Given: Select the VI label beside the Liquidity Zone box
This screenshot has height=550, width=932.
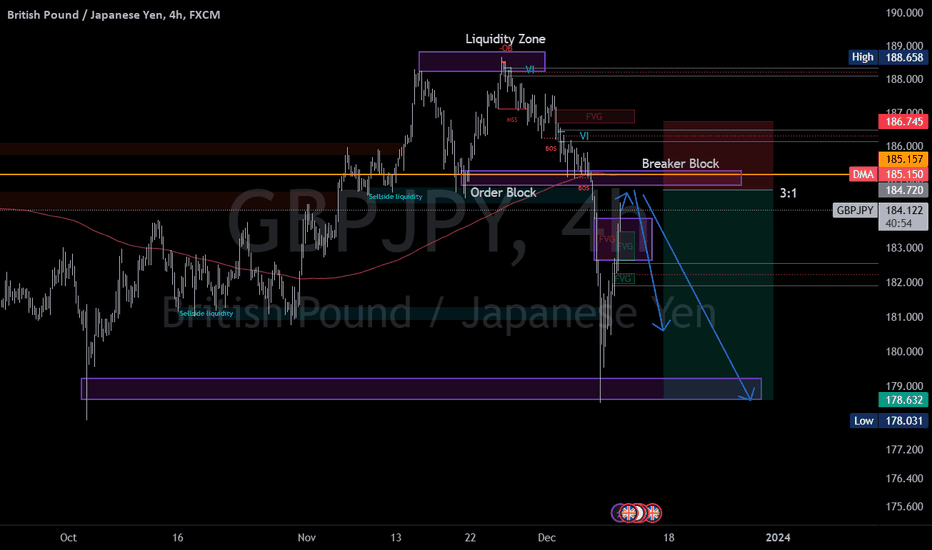Looking at the screenshot, I should 530,70.
